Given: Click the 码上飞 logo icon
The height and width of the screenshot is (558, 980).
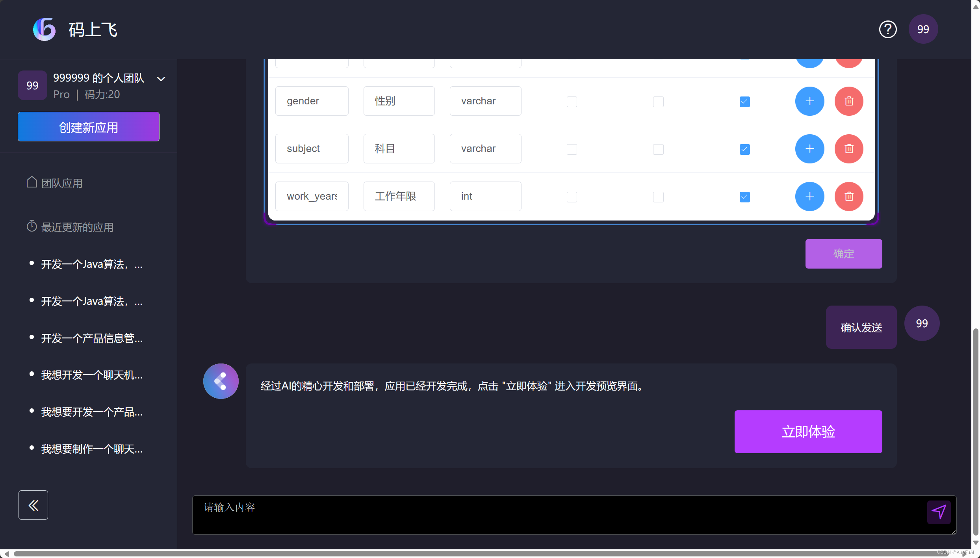Looking at the screenshot, I should (x=45, y=30).
